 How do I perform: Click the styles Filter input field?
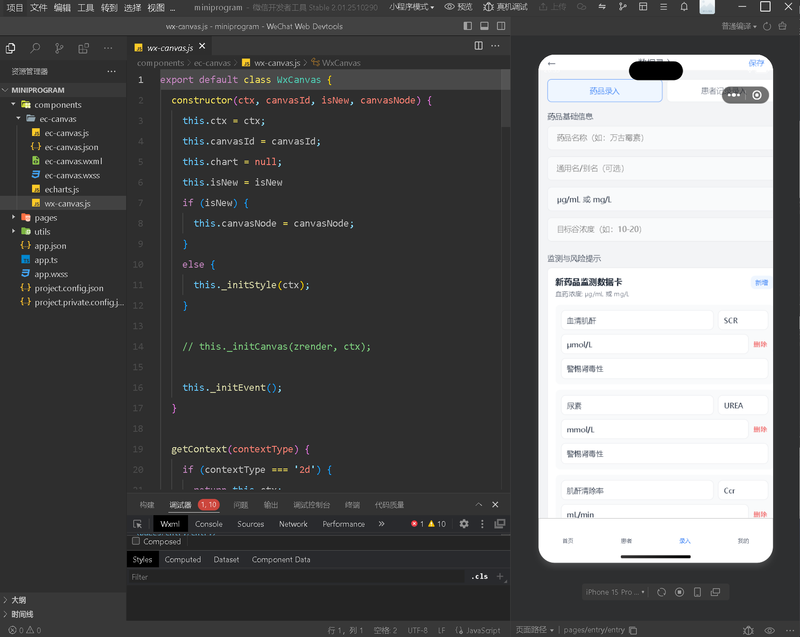(x=297, y=577)
